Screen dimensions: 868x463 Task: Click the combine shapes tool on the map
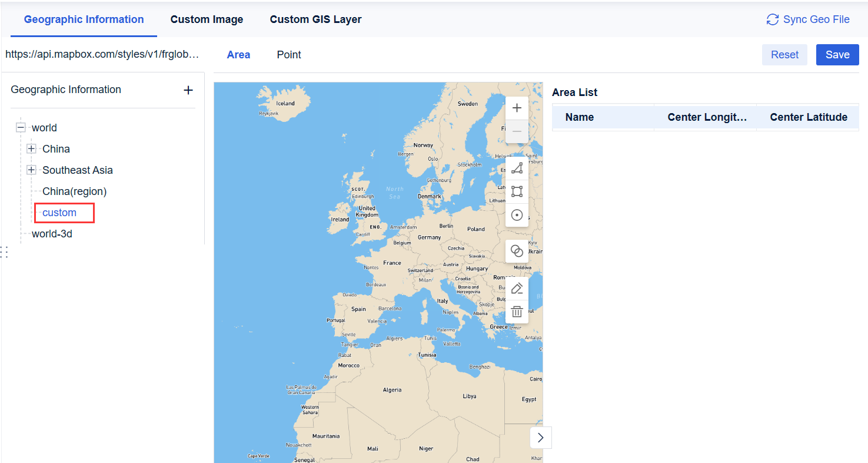[517, 251]
